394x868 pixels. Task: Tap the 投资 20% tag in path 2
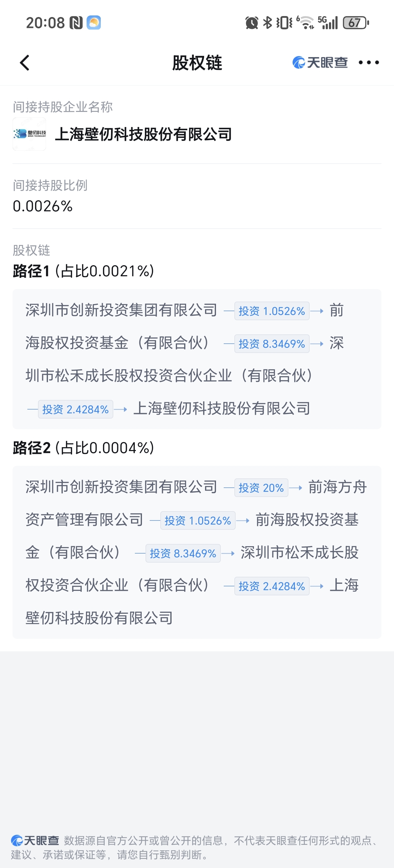tap(261, 488)
